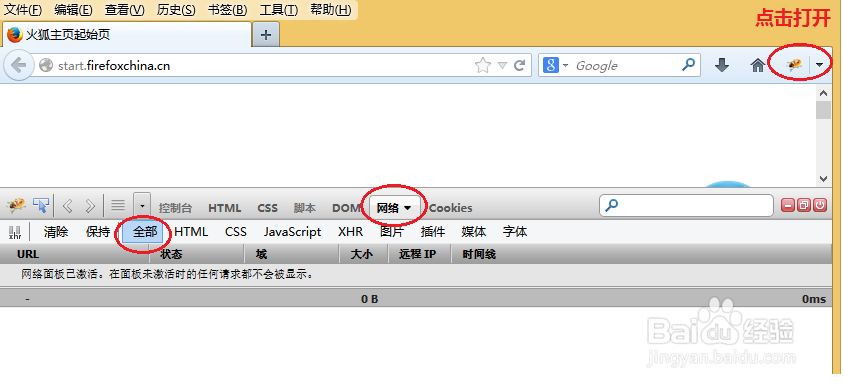Screen dimensions: 844x387
Task: Open the Firebug bug menu icon in panel
Action: (x=16, y=205)
